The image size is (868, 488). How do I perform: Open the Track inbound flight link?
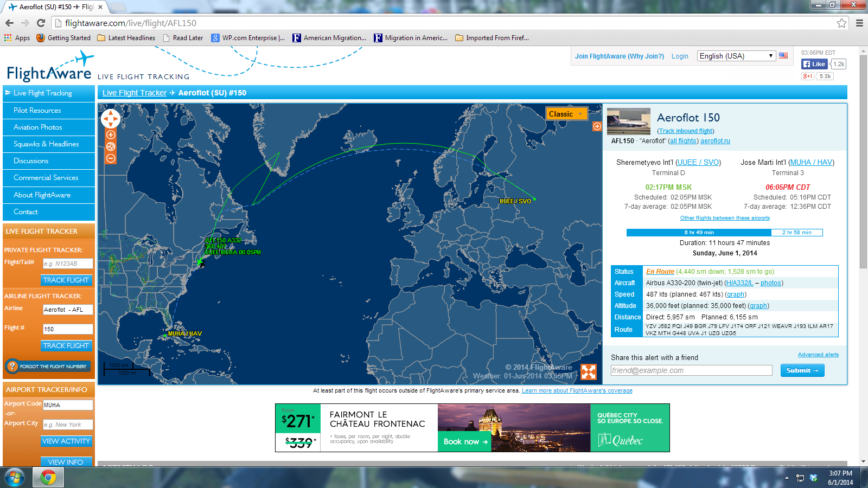pyautogui.click(x=686, y=131)
